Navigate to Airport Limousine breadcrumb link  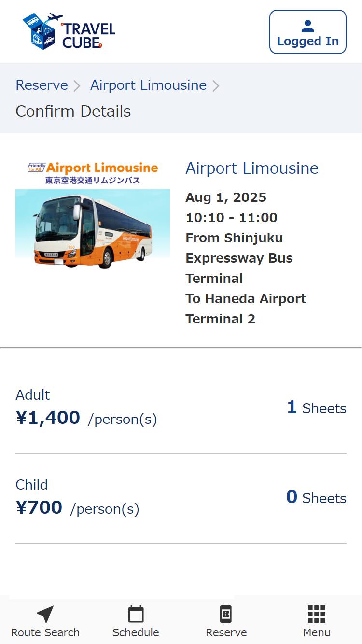(148, 85)
